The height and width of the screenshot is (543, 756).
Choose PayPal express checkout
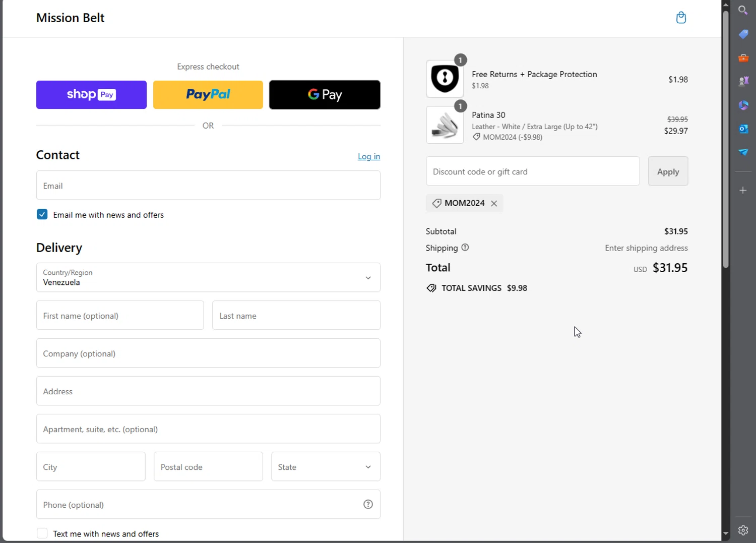(x=208, y=95)
